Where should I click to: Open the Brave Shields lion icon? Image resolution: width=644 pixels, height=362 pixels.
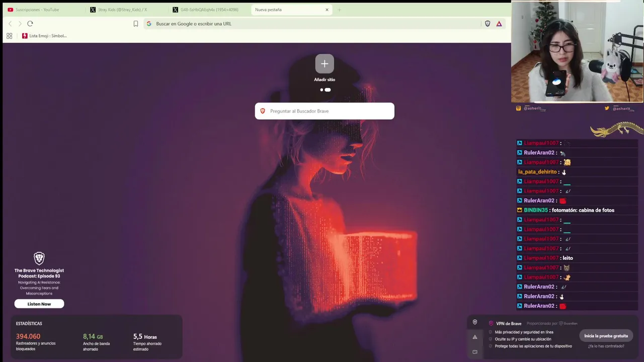[488, 24]
